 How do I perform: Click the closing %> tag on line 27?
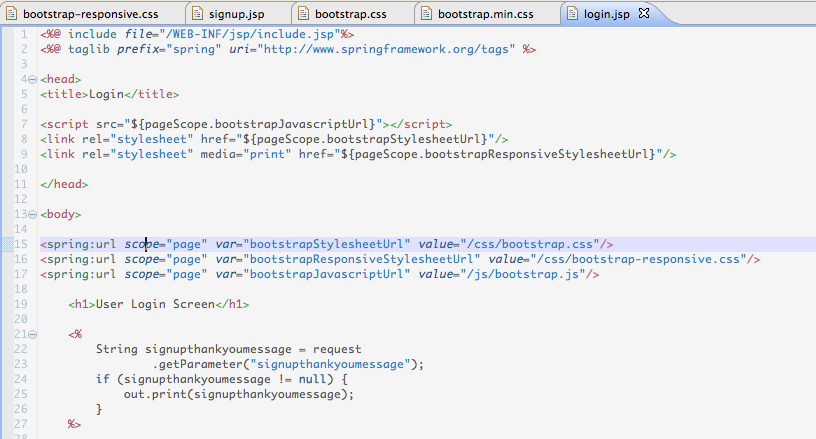(74, 424)
